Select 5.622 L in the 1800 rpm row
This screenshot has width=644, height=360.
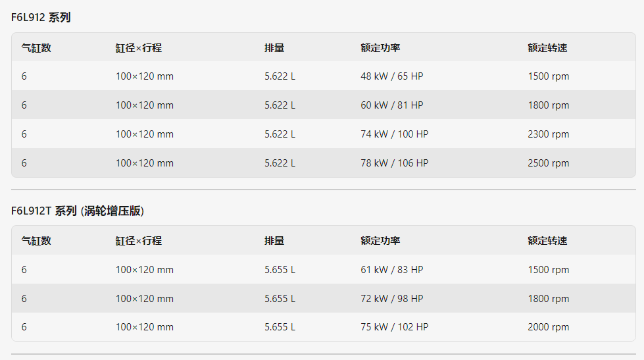pyautogui.click(x=280, y=105)
